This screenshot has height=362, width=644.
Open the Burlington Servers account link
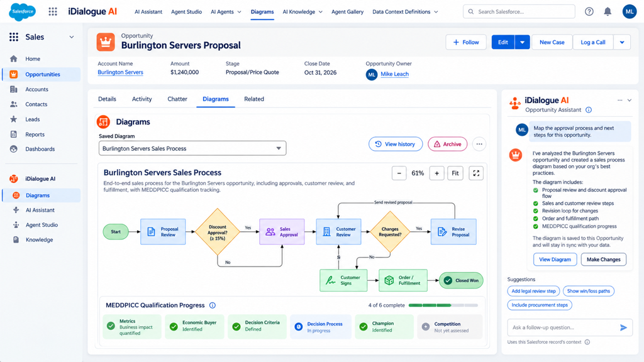tap(120, 72)
